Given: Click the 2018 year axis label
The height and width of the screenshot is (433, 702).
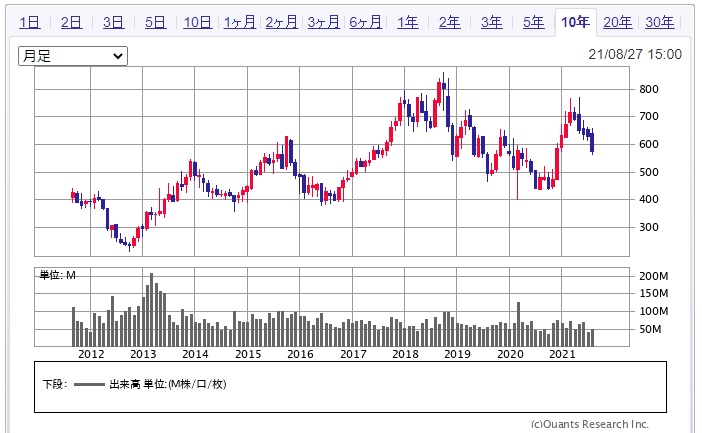Looking at the screenshot, I should pyautogui.click(x=405, y=354).
